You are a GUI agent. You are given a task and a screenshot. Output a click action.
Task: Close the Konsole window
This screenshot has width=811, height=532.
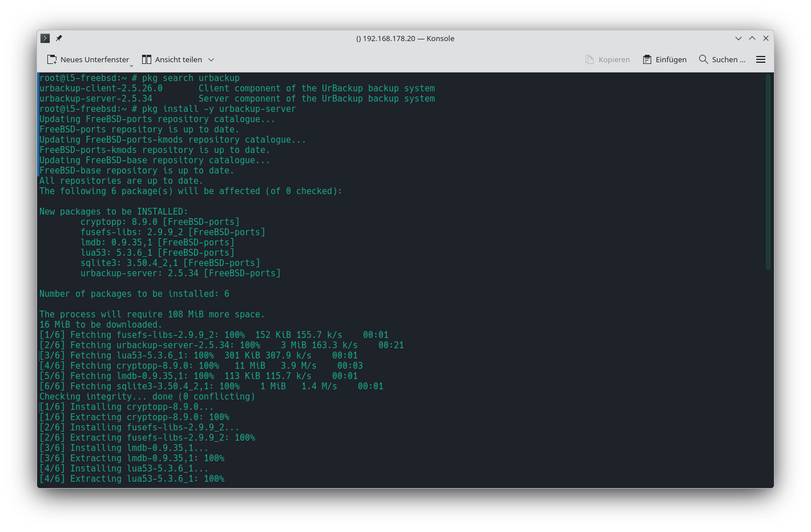766,38
